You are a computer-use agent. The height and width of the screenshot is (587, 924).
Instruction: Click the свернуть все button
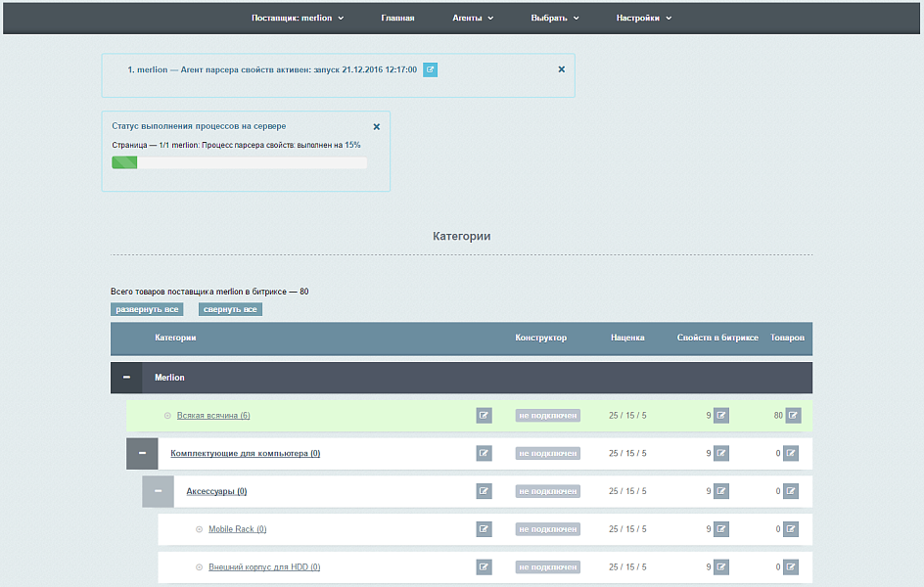click(230, 309)
